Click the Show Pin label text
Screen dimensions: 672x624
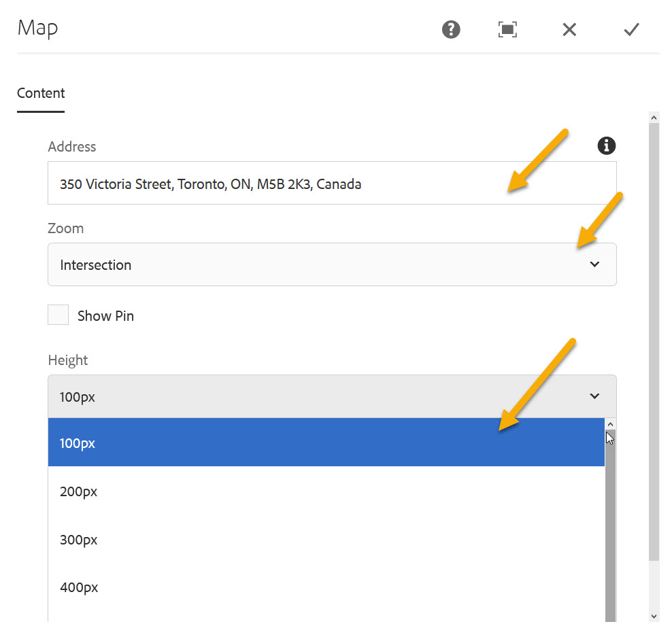pos(105,316)
